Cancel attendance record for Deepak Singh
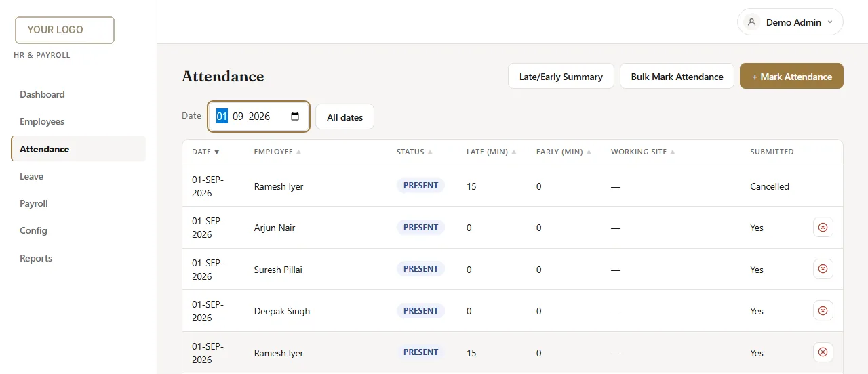 [823, 311]
